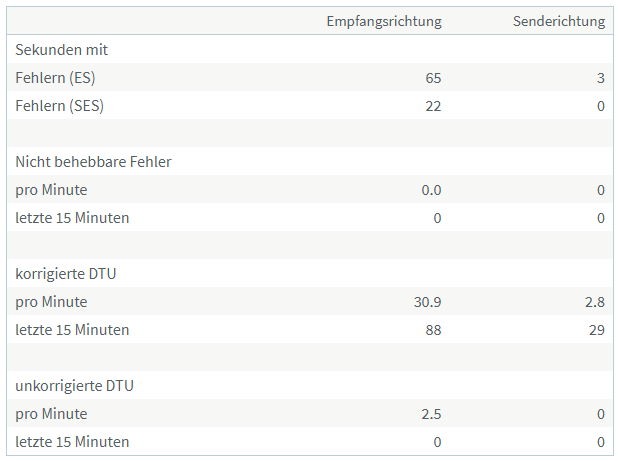The image size is (618, 461).
Task: Click 'pro Minute' under Nicht behebbare Fehler
Action: coord(51,189)
